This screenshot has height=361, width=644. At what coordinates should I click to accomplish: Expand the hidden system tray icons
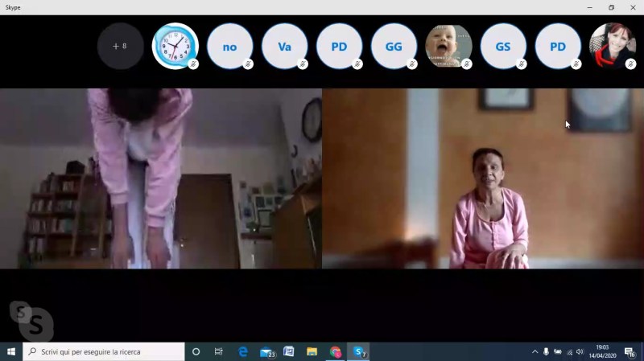(535, 352)
